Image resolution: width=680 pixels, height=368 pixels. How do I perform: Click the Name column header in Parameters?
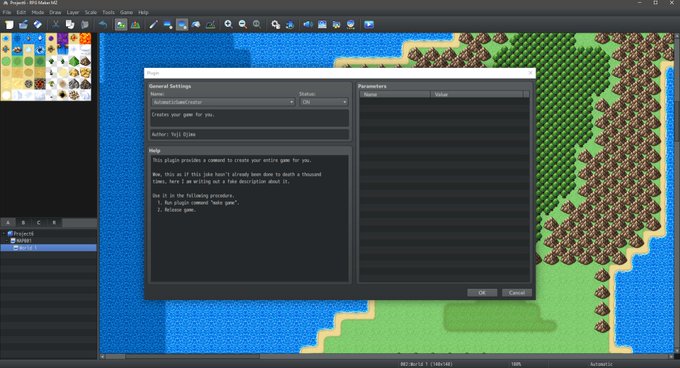coord(395,94)
